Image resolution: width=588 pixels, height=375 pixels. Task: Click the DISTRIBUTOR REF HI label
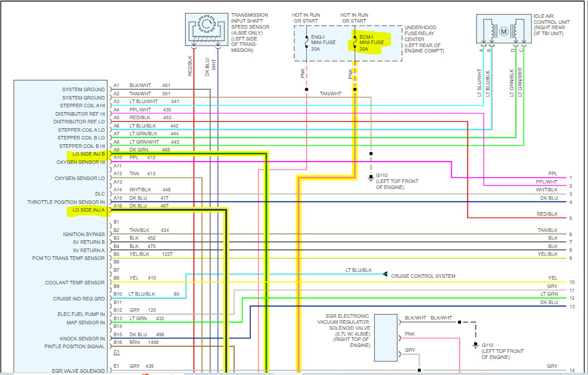pyautogui.click(x=80, y=114)
